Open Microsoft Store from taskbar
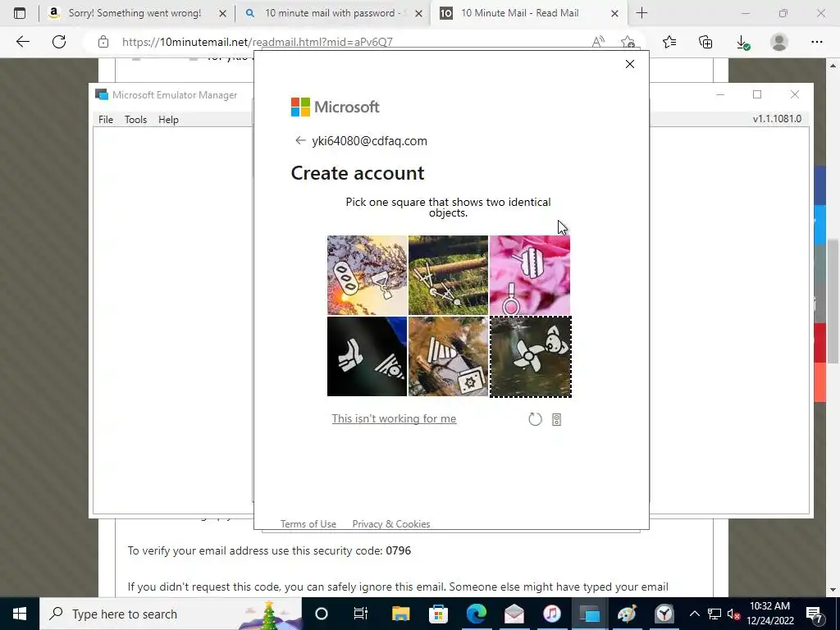 point(438,614)
